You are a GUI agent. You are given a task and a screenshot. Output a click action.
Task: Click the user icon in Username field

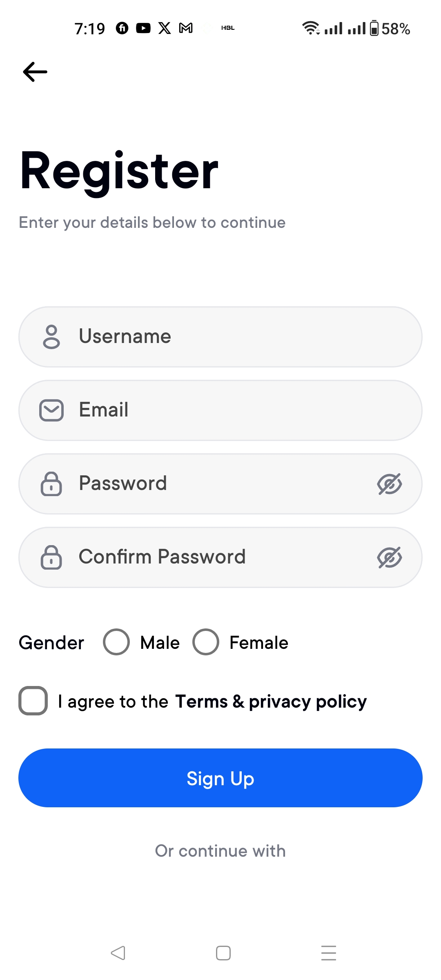click(51, 337)
